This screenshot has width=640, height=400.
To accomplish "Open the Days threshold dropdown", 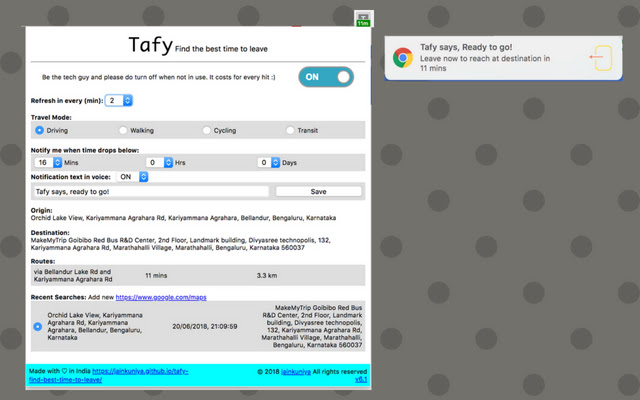I will (x=269, y=162).
